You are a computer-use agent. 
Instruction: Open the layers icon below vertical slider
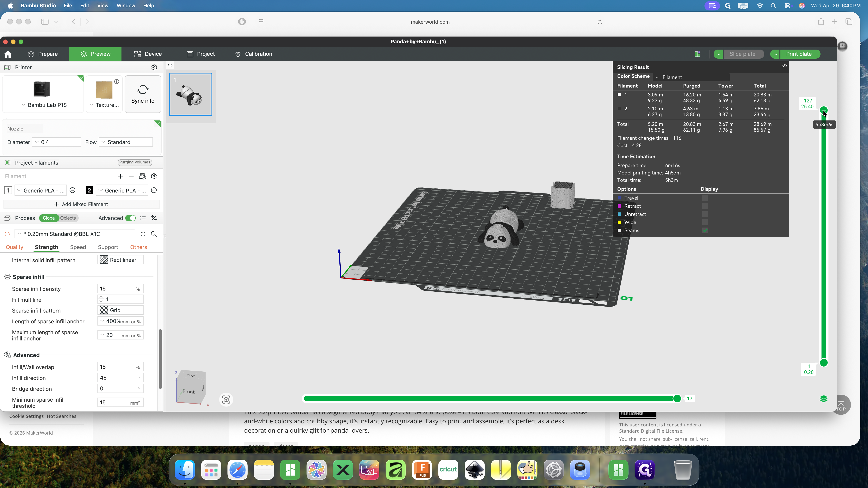[823, 399]
